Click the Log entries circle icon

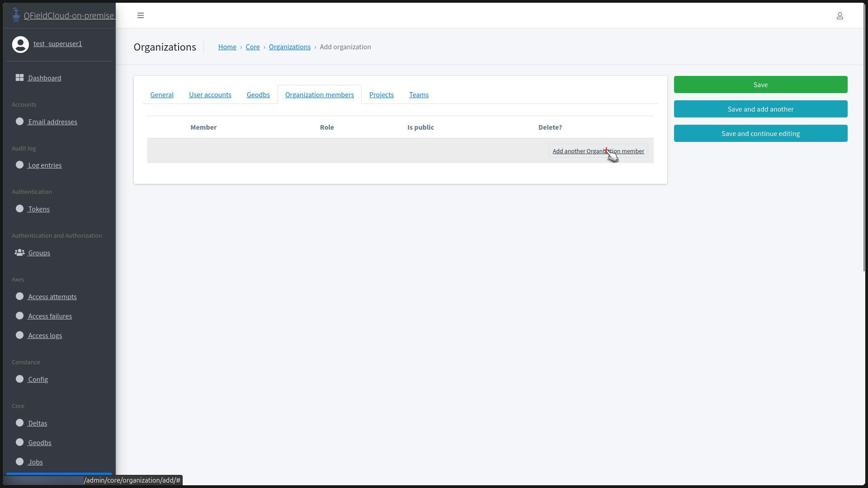pos(19,165)
